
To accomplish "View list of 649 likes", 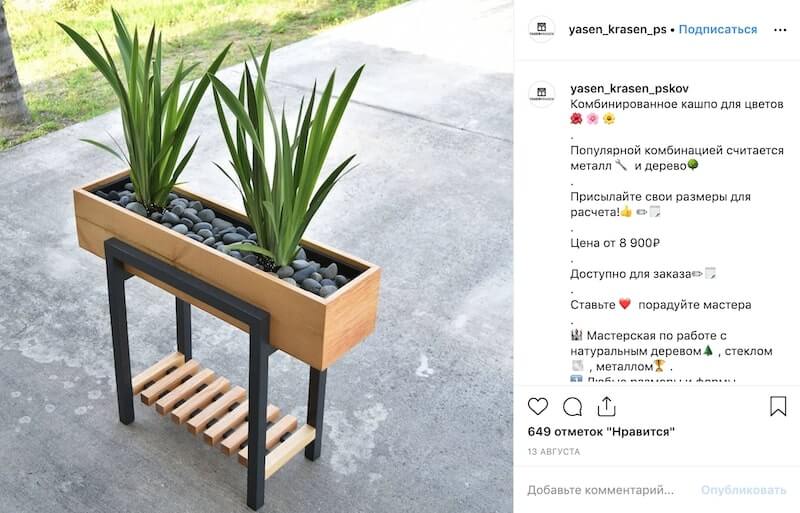I will [x=601, y=432].
